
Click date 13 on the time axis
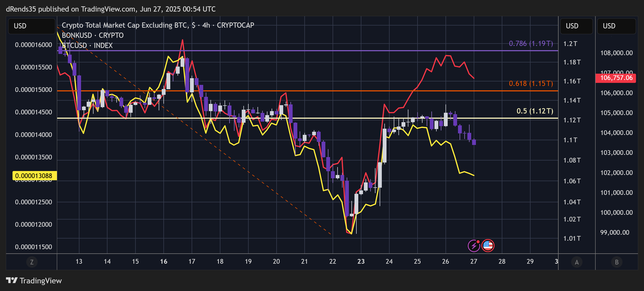coord(79,262)
